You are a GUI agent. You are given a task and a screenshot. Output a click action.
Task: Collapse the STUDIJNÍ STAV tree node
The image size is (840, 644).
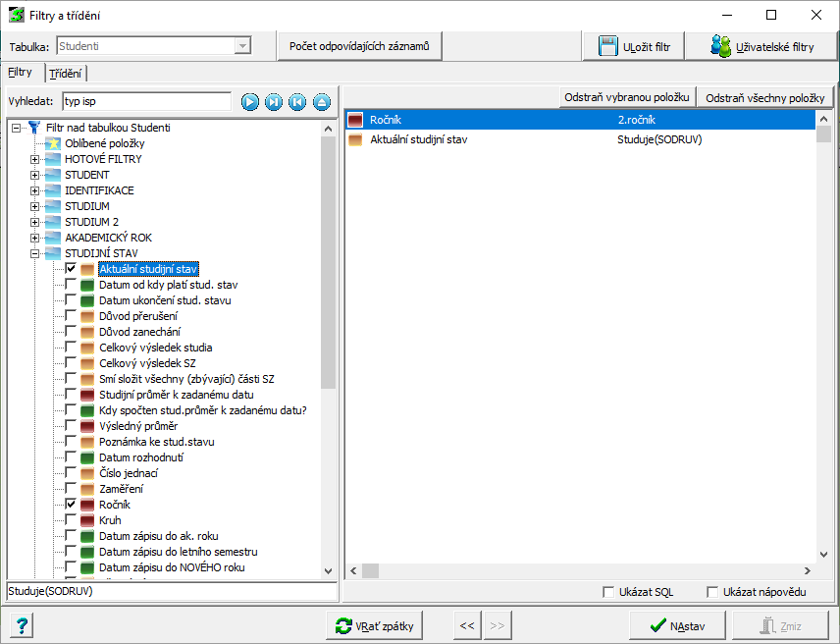[35, 253]
